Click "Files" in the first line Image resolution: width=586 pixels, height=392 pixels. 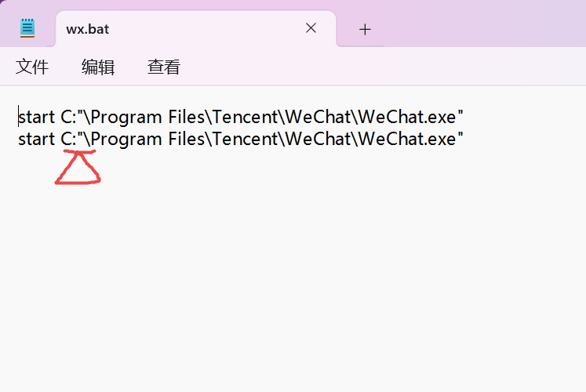187,117
